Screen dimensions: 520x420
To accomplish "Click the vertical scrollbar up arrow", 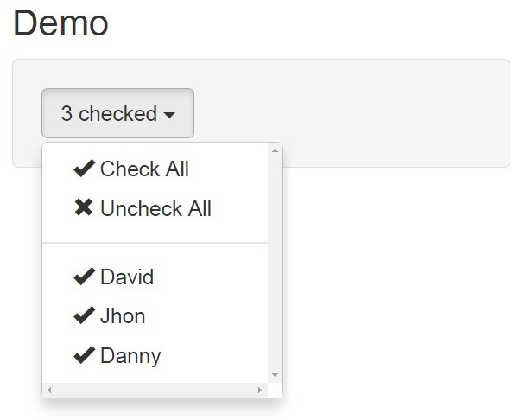I will [x=275, y=150].
